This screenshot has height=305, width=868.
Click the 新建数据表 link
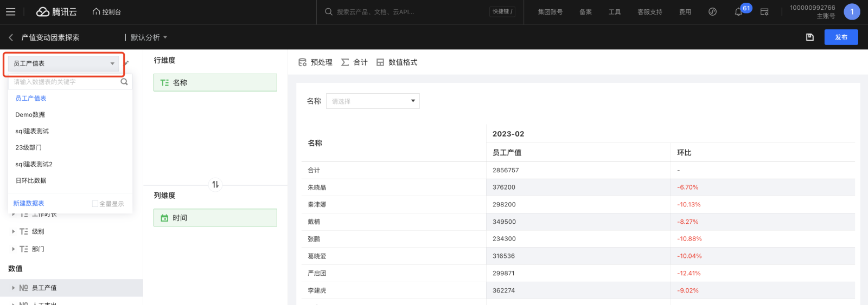coord(29,203)
